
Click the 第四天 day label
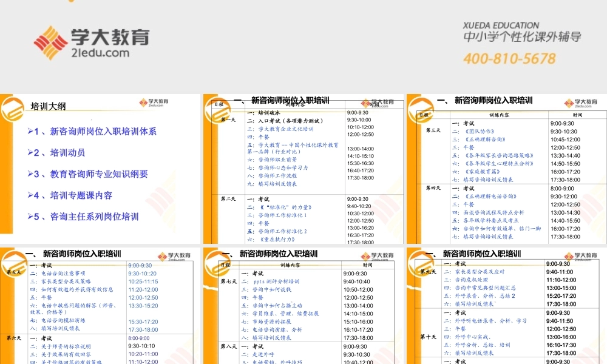coord(433,188)
